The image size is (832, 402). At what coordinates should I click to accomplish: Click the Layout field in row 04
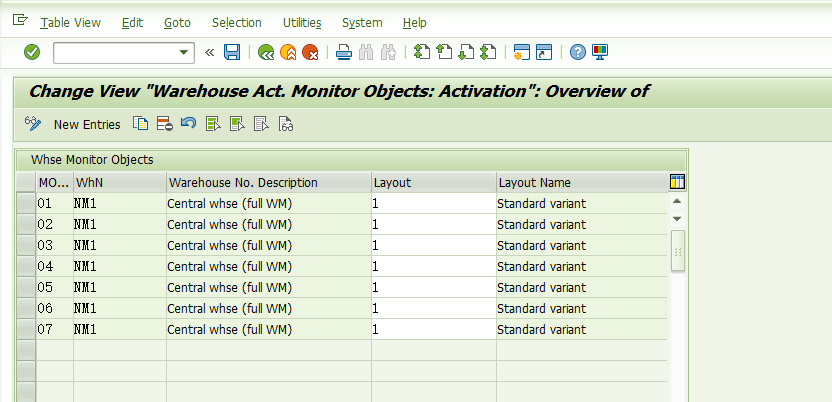(434, 266)
